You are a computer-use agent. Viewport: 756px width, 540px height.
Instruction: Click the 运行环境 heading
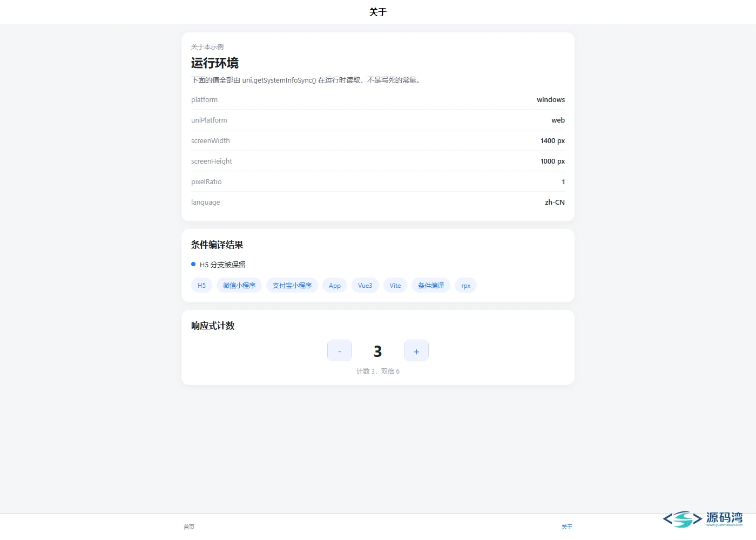point(215,63)
